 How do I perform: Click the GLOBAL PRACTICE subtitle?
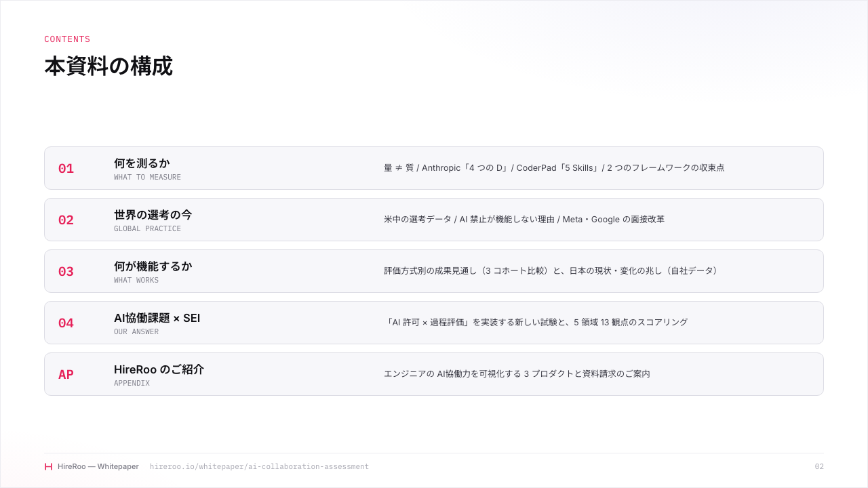tap(147, 229)
